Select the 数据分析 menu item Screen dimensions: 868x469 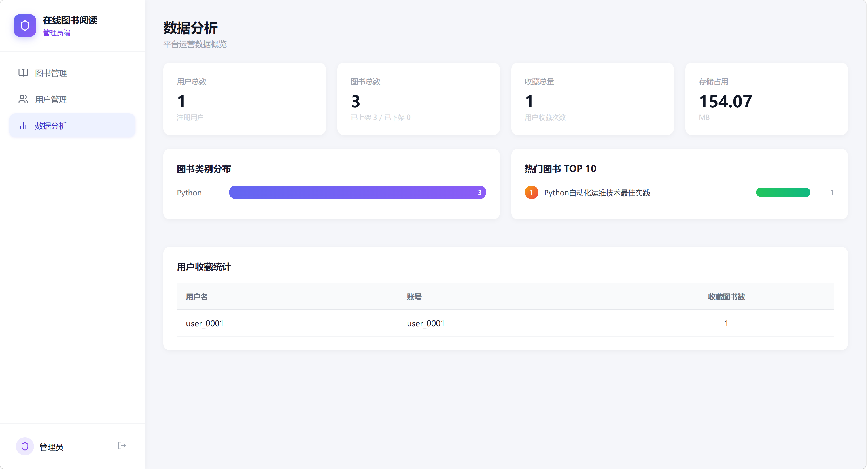(x=72, y=125)
